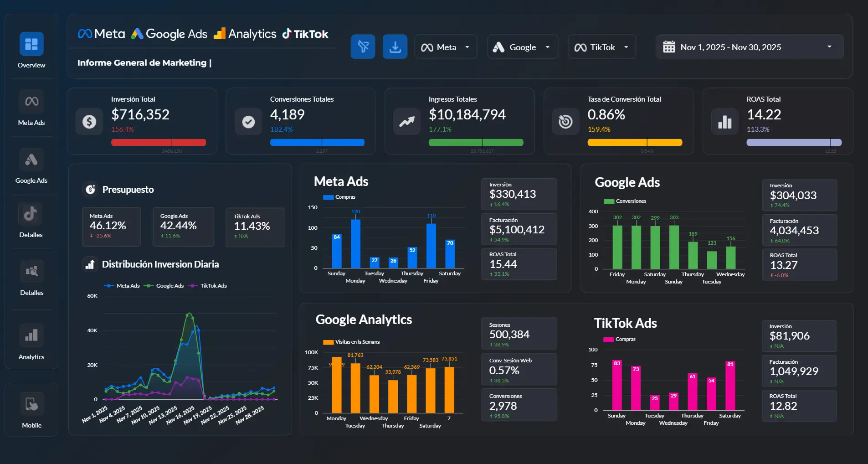The width and height of the screenshot is (868, 464).
Task: Click the trending arrow icon on Ingresos Totales
Action: 407,121
